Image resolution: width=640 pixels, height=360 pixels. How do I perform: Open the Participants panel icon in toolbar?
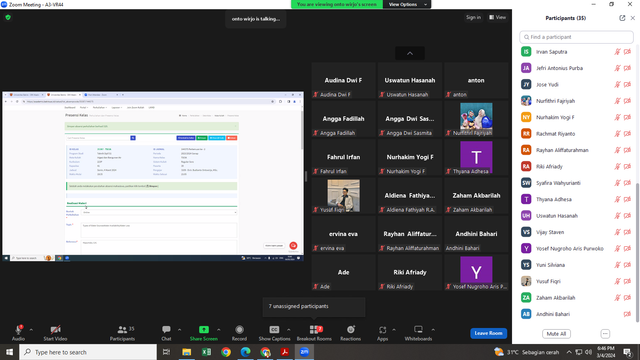pos(122,330)
